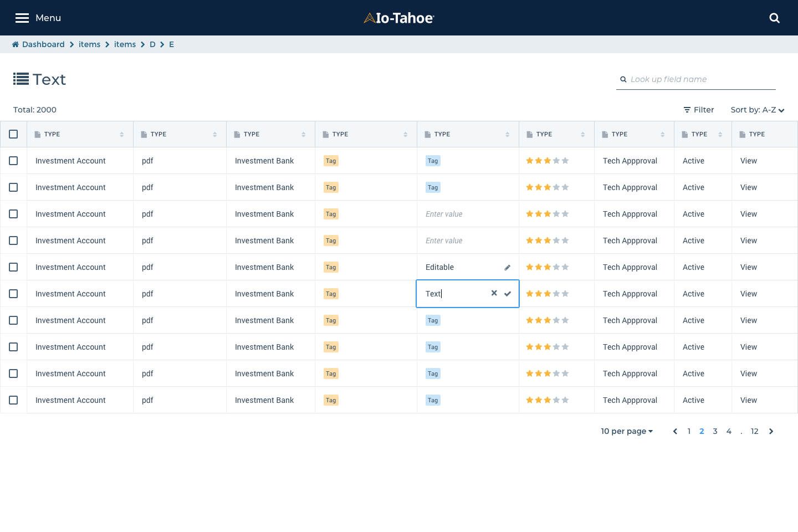Check the checkbox in the row being edited
Screen dimensions: 798x532
pyautogui.click(x=13, y=294)
